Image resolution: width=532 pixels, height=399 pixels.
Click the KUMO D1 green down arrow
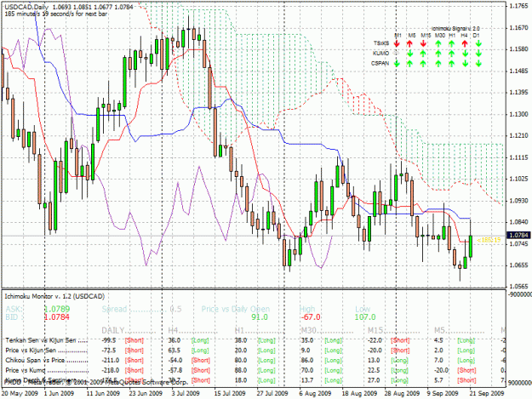(x=478, y=54)
